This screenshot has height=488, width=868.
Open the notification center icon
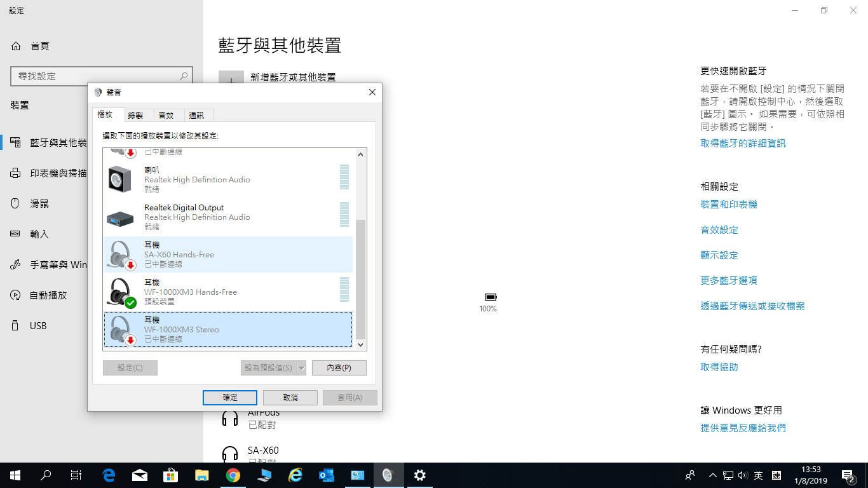(x=848, y=475)
